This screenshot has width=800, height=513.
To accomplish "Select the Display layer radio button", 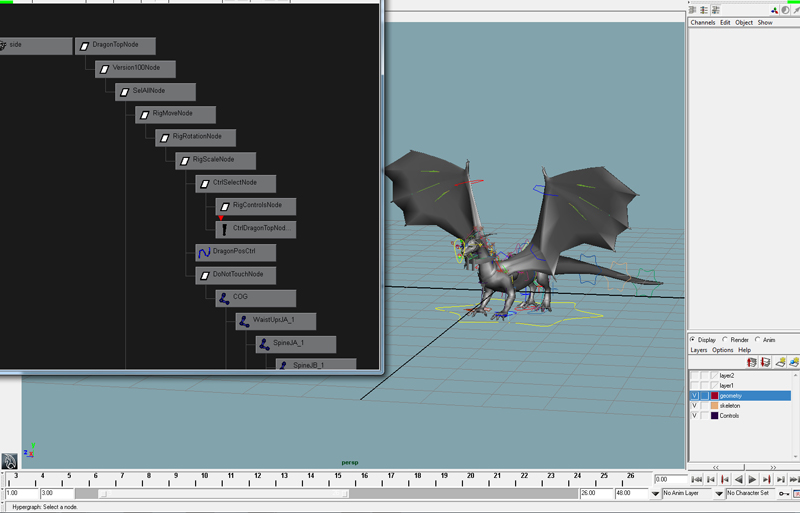I will pos(692,339).
